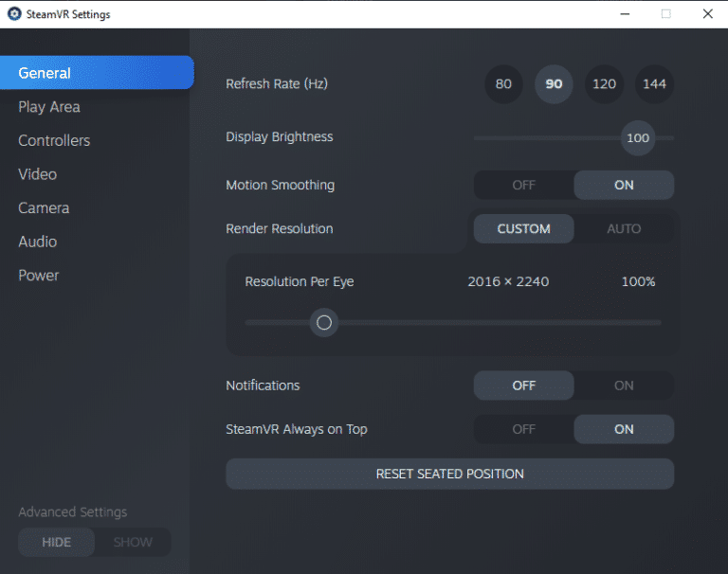Disable SteamVR Always on Top
Screen dimensions: 728x574
[523, 429]
